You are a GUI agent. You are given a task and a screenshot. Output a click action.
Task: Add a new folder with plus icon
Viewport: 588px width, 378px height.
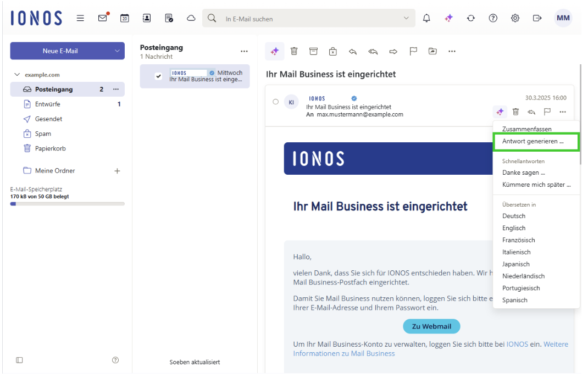click(x=117, y=171)
